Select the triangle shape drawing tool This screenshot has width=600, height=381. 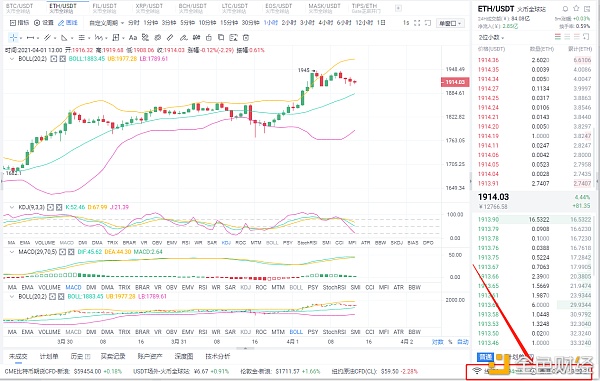64,37
